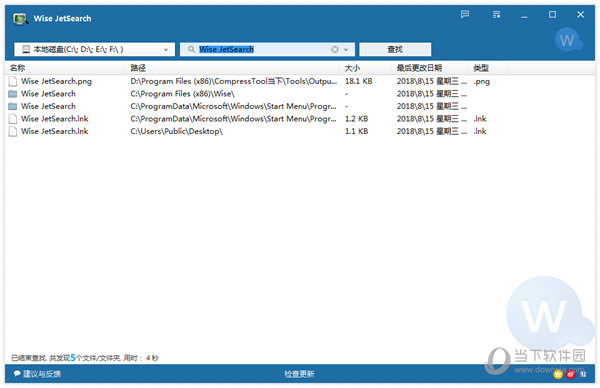Open the feedback chat icon in title bar
The width and height of the screenshot is (600, 388).
(465, 15)
